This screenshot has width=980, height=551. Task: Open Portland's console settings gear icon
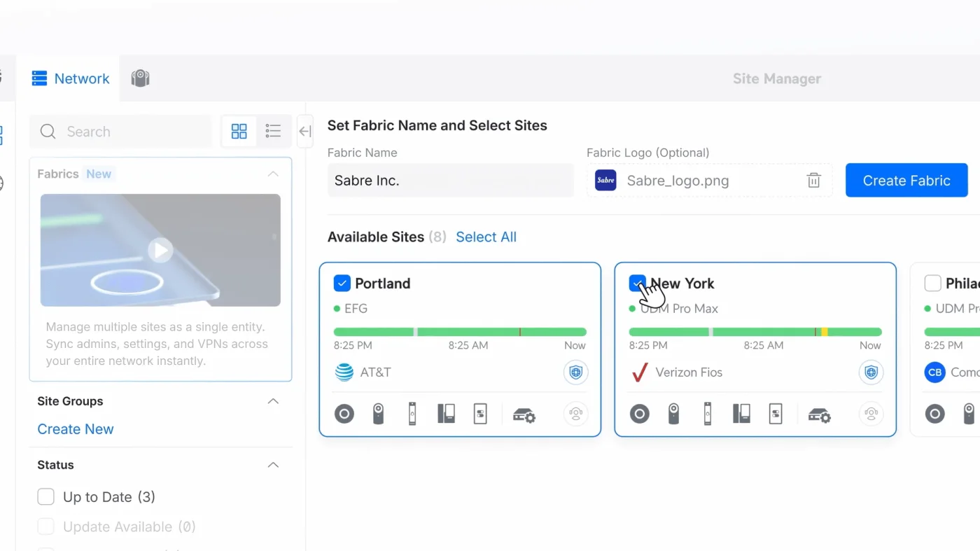point(524,415)
